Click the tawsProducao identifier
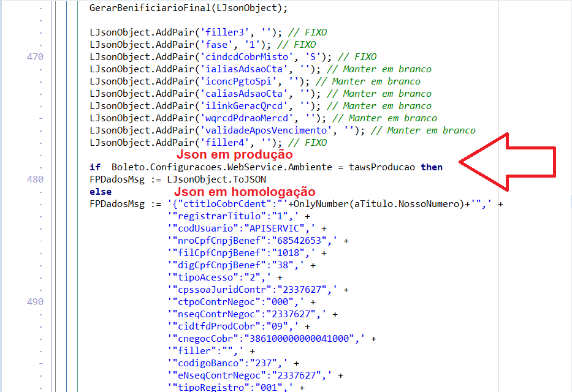572x392 pixels. click(x=381, y=167)
